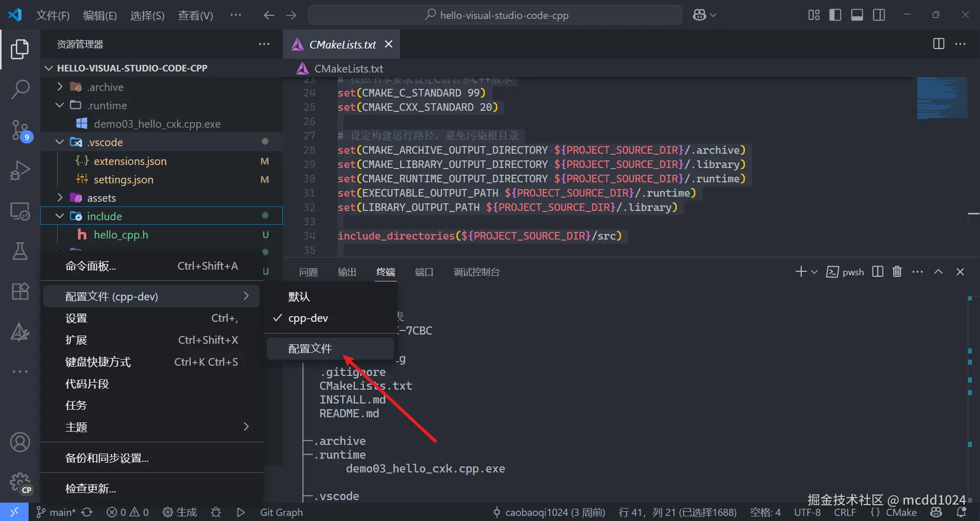
Task: Expand the .archive folder
Action: 60,87
